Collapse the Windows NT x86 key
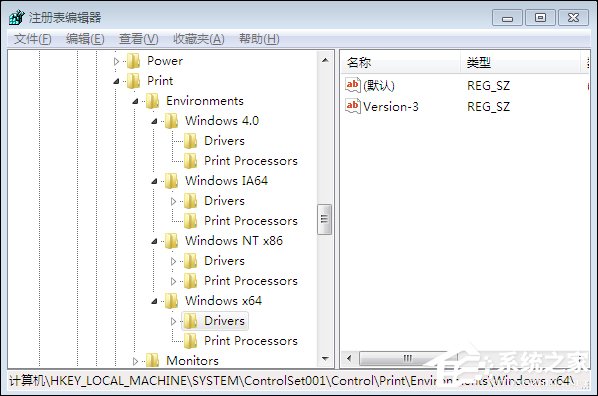This screenshot has width=598, height=396. click(x=154, y=241)
